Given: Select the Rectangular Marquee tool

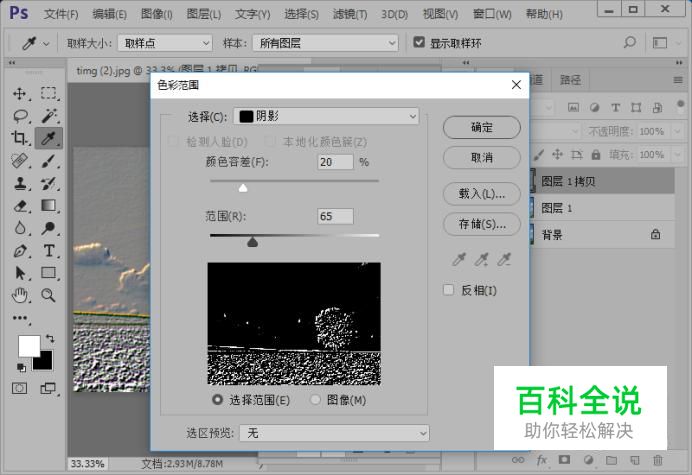Looking at the screenshot, I should (x=49, y=94).
